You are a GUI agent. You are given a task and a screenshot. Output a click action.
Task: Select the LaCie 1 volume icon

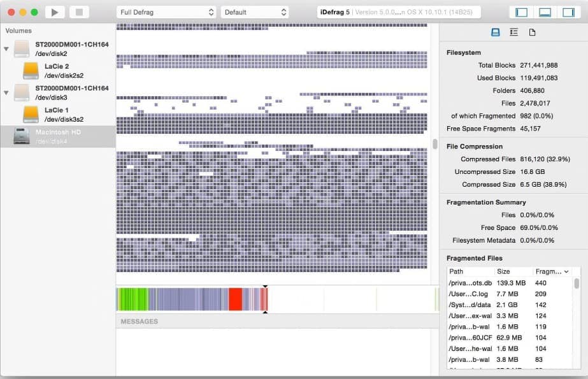(x=31, y=115)
